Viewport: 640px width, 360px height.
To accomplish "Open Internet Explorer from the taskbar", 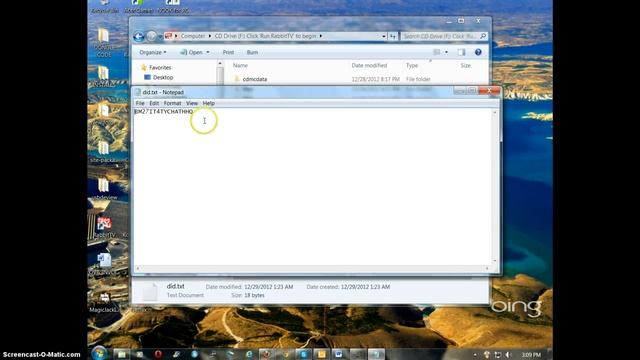I will (249, 354).
